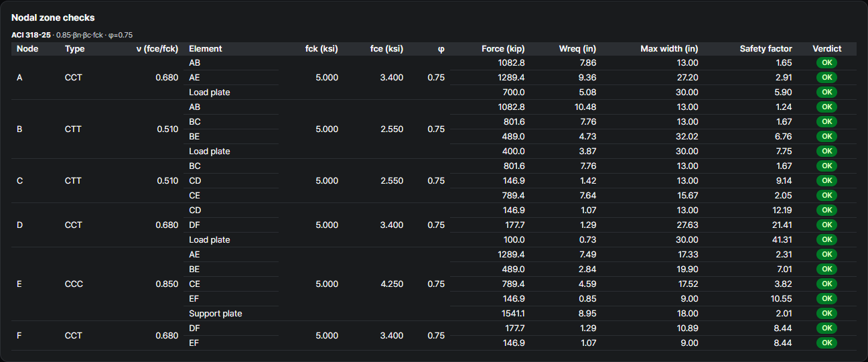Click the Node B CTT type cell

click(74, 129)
